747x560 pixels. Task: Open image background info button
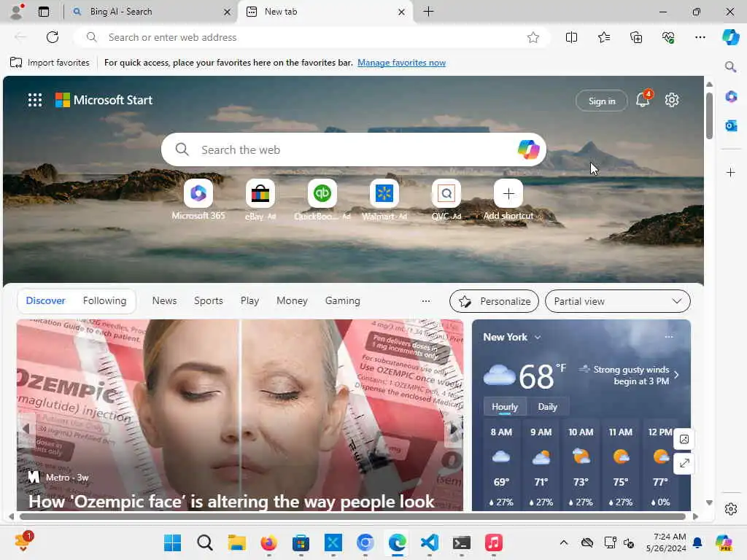[684, 439]
